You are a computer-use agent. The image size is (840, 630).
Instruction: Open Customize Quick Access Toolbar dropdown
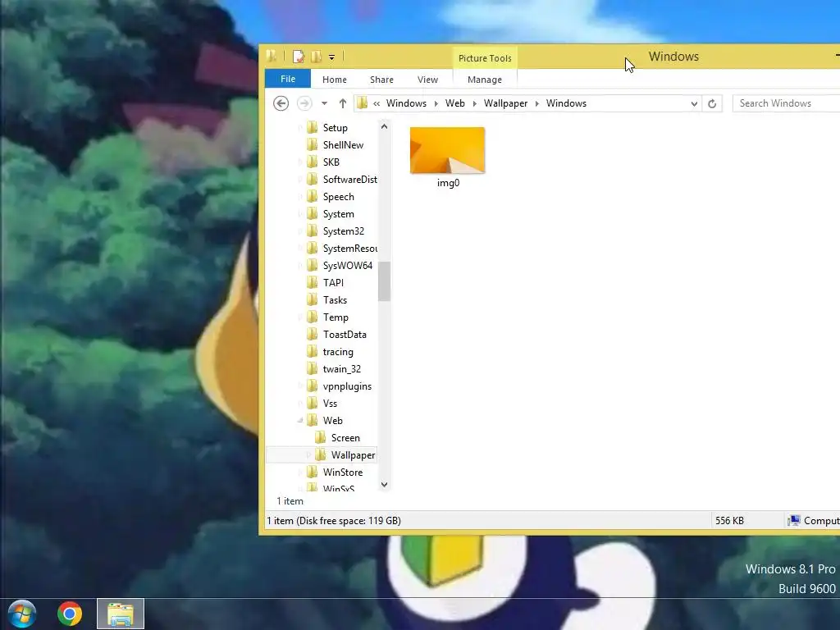tap(331, 57)
